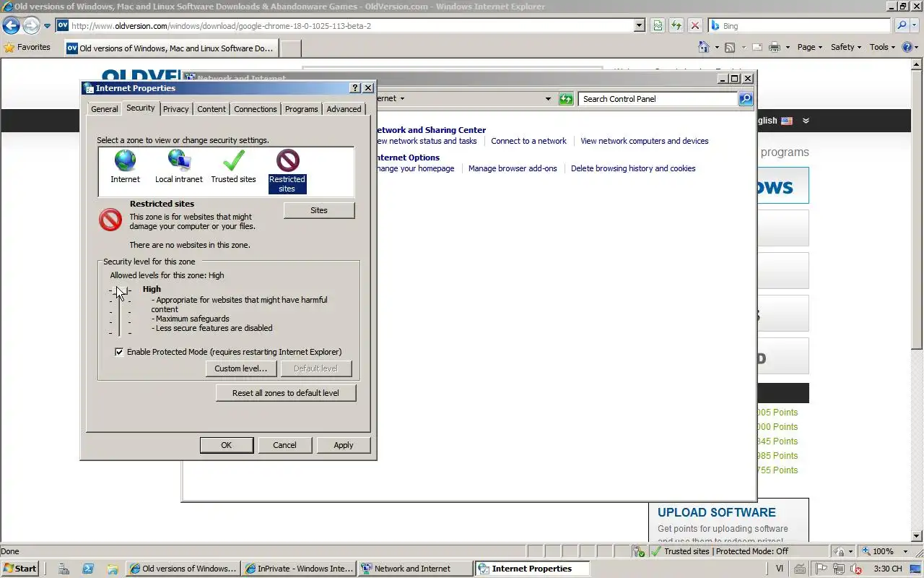Click the Internet Properties help question-mark button
924x578 pixels.
[355, 87]
